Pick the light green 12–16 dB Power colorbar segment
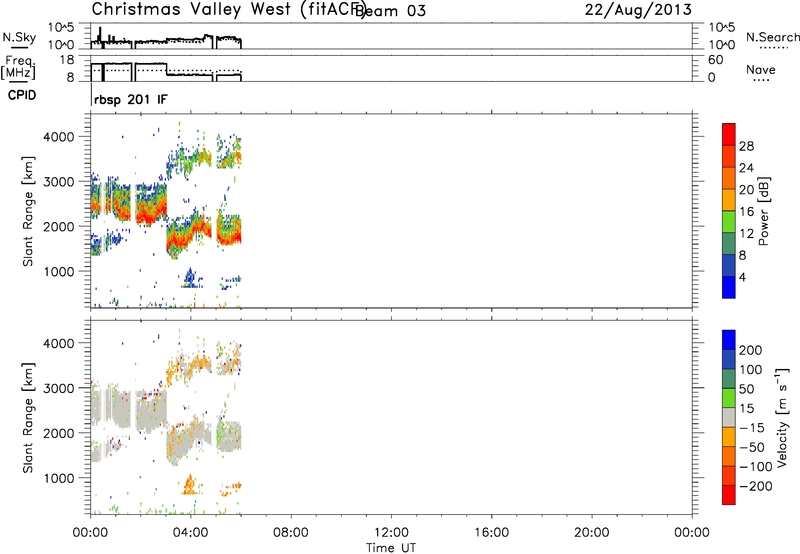This screenshot has width=800, height=554. [x=729, y=222]
